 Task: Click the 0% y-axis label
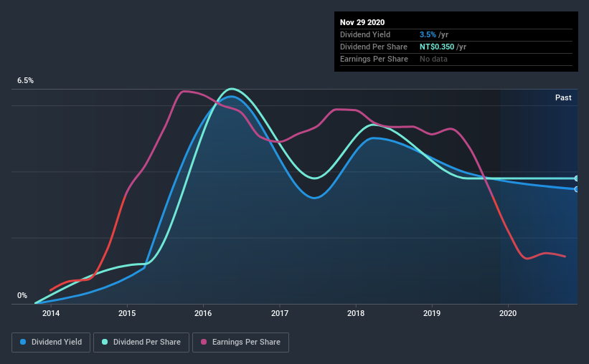pos(22,296)
